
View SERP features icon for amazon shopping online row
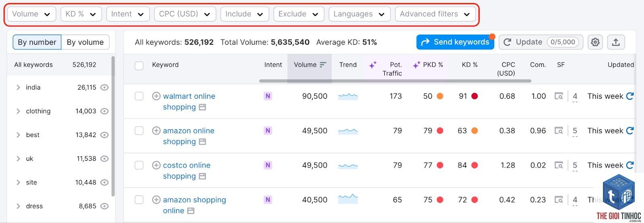tap(559, 200)
